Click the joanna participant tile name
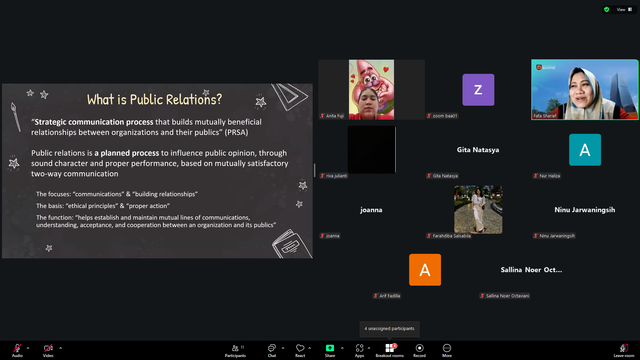Viewport: 640px width, 360px height. pos(371,210)
